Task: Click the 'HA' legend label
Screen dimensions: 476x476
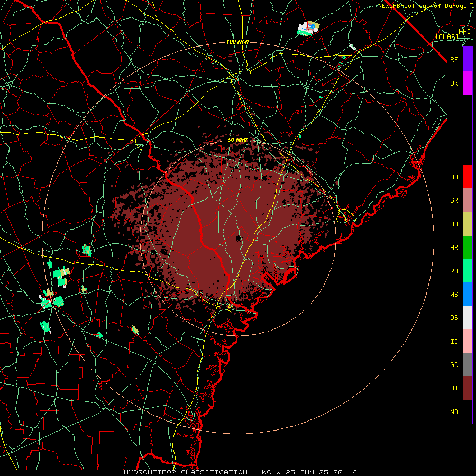Action: coord(454,177)
